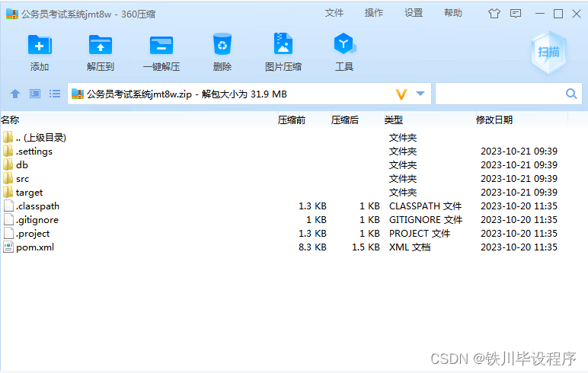
Task: Click the orange V icon in the path bar
Action: click(x=401, y=94)
